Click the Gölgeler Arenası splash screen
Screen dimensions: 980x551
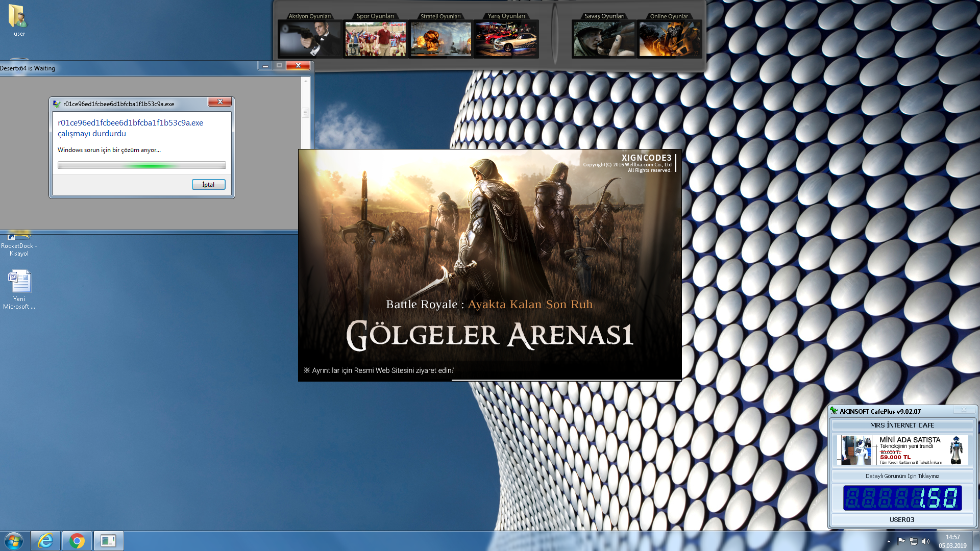click(x=490, y=265)
